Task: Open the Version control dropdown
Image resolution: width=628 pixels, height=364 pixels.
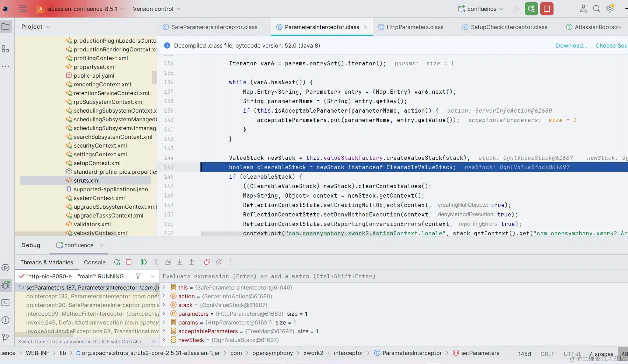Action: coord(156,9)
